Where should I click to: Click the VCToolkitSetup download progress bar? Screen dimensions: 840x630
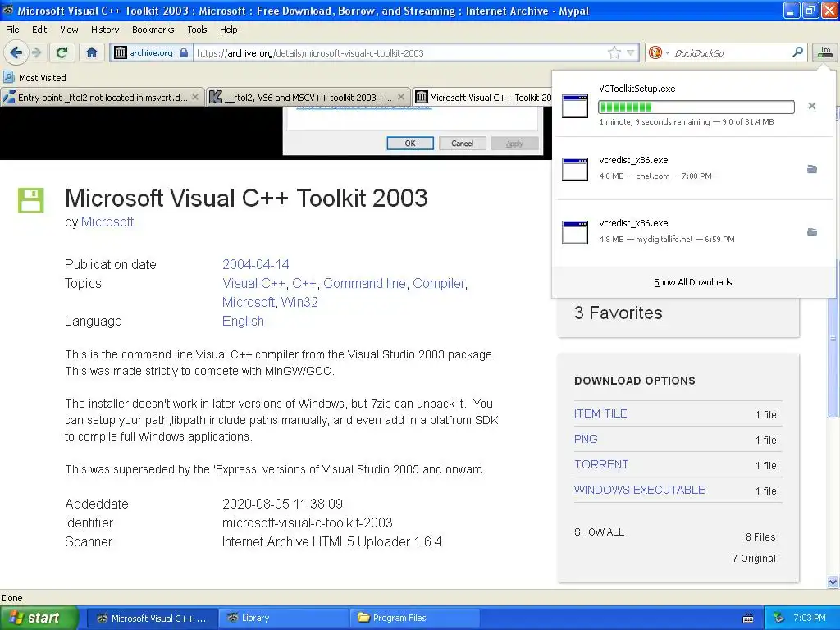pos(696,107)
